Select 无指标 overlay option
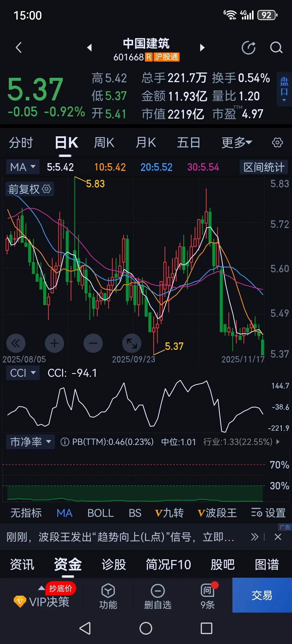 (x=26, y=513)
